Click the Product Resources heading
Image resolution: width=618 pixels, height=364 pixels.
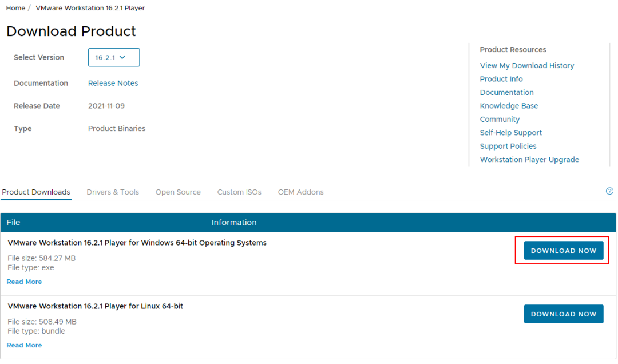513,50
